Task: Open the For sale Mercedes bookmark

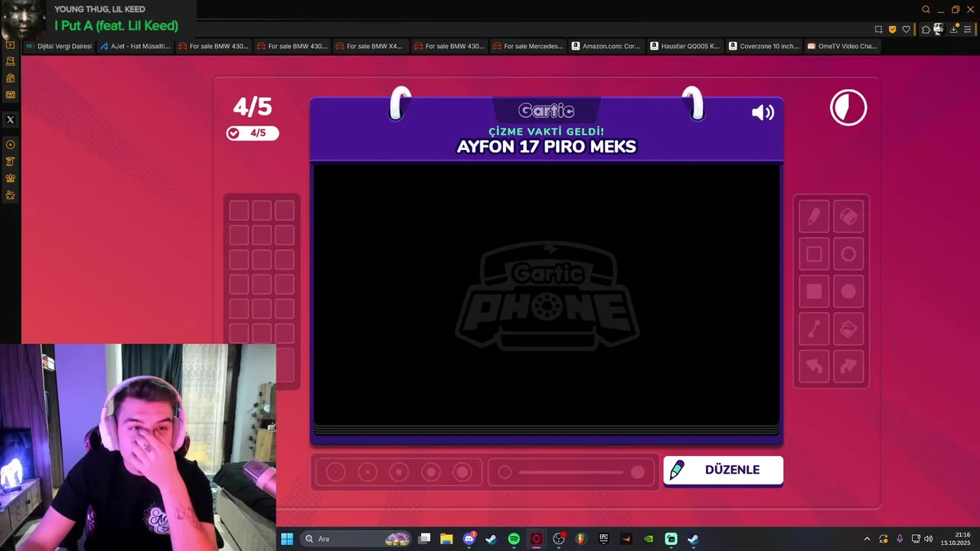Action: [x=527, y=46]
